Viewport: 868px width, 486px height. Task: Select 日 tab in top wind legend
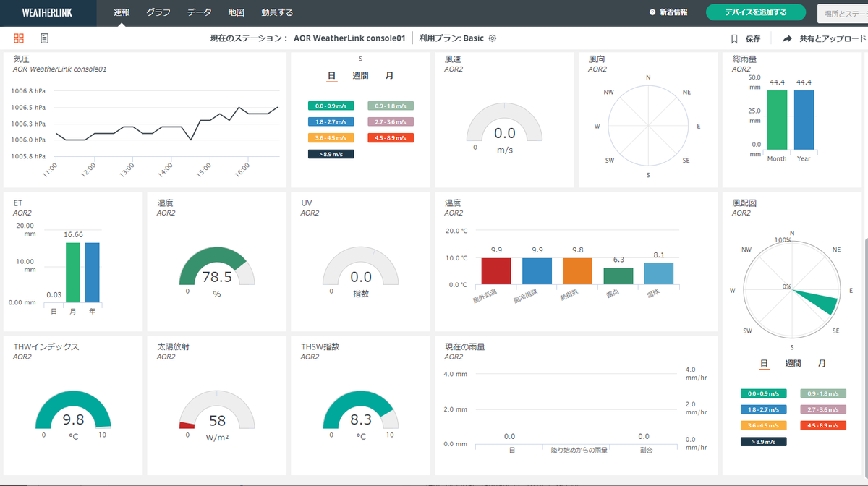pos(331,75)
